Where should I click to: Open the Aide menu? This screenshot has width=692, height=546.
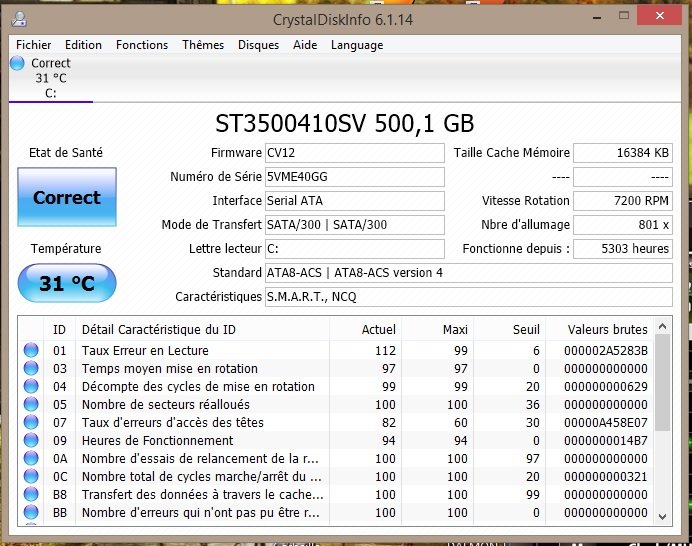click(x=305, y=45)
